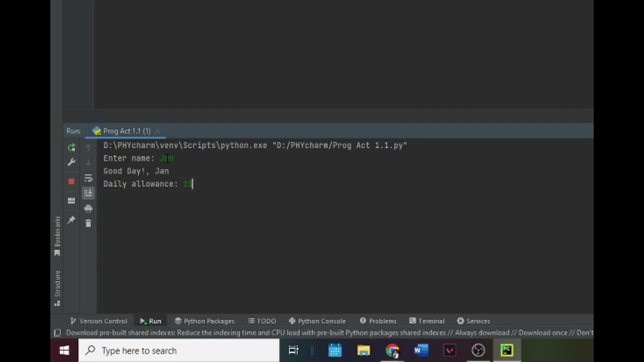The width and height of the screenshot is (644, 362).
Task: Click the 'Good Day!, Jan' output line
Action: click(136, 171)
